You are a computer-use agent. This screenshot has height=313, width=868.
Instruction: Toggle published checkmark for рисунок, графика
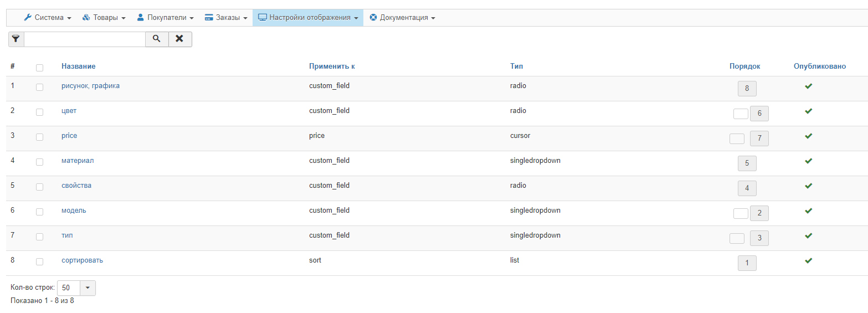click(x=808, y=86)
